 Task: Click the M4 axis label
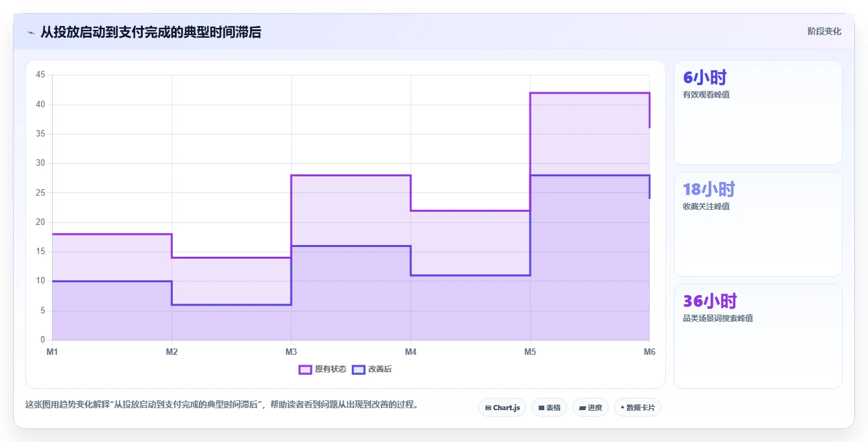(411, 352)
